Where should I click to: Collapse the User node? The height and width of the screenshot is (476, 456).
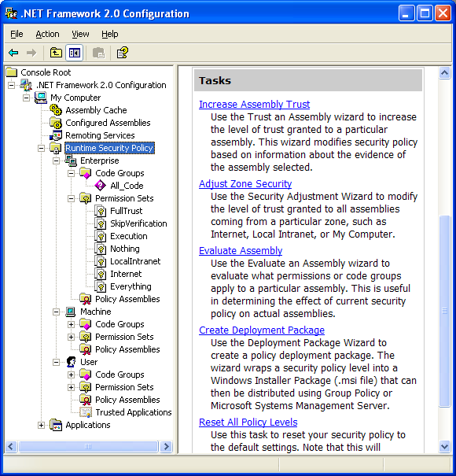[x=56, y=362]
